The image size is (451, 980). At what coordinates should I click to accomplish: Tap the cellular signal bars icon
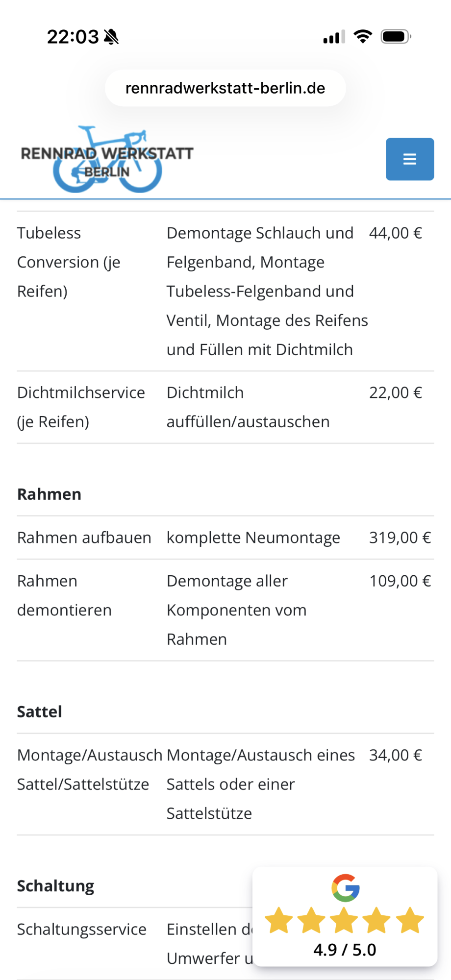[x=334, y=37]
